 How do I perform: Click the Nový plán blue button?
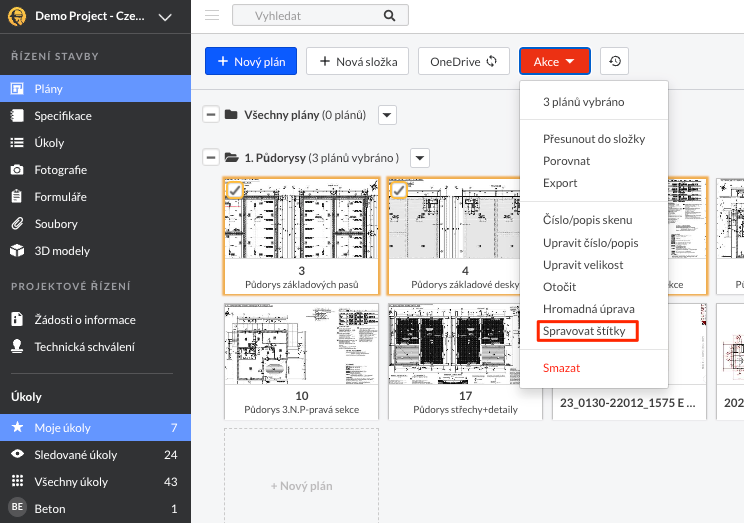point(251,61)
